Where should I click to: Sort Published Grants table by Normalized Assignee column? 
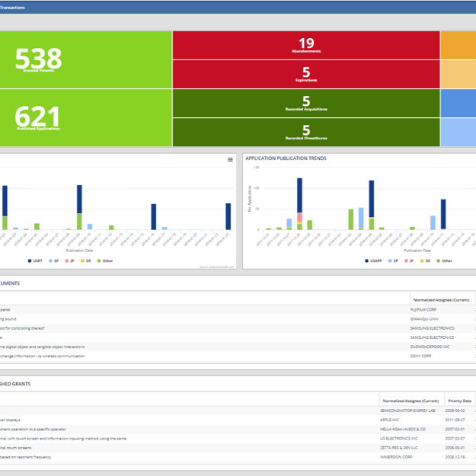411,401
